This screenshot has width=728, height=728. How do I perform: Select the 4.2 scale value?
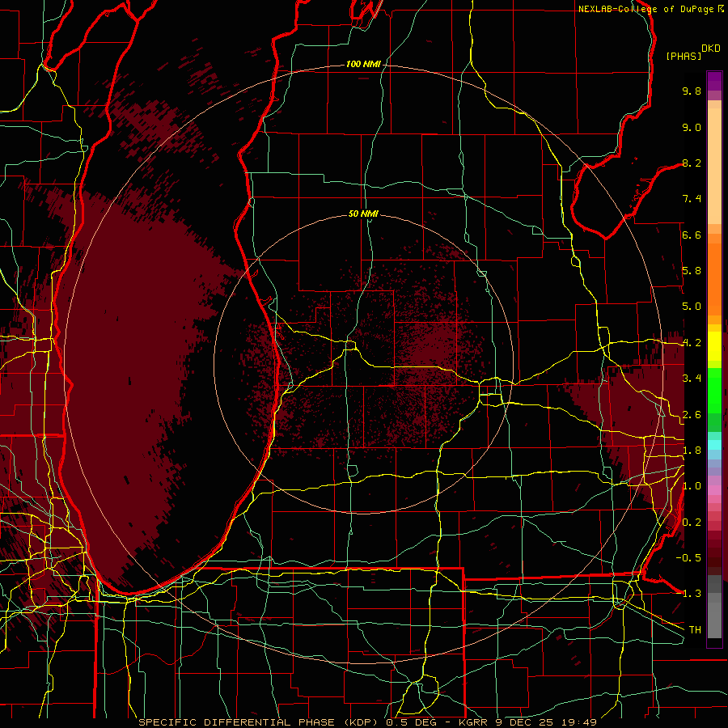(x=692, y=343)
